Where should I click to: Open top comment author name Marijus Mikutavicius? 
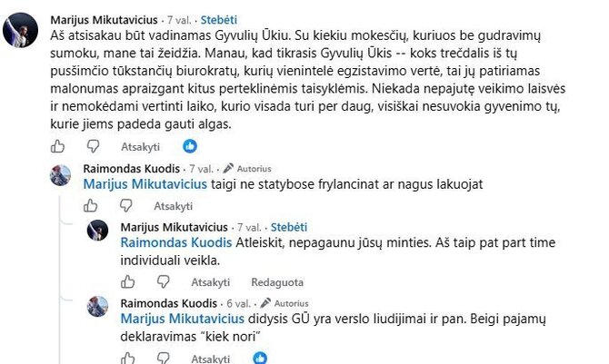tap(105, 20)
